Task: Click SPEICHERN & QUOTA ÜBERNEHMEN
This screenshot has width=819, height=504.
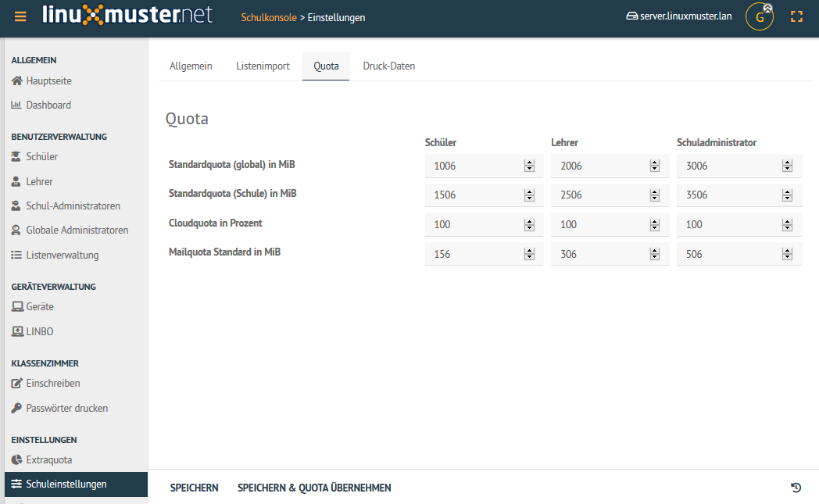Action: click(x=314, y=488)
